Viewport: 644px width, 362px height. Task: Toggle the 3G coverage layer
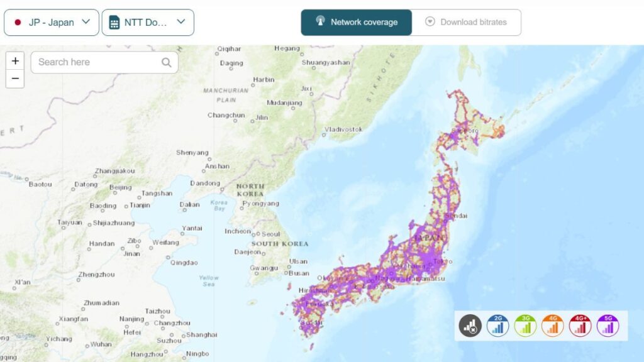click(525, 326)
